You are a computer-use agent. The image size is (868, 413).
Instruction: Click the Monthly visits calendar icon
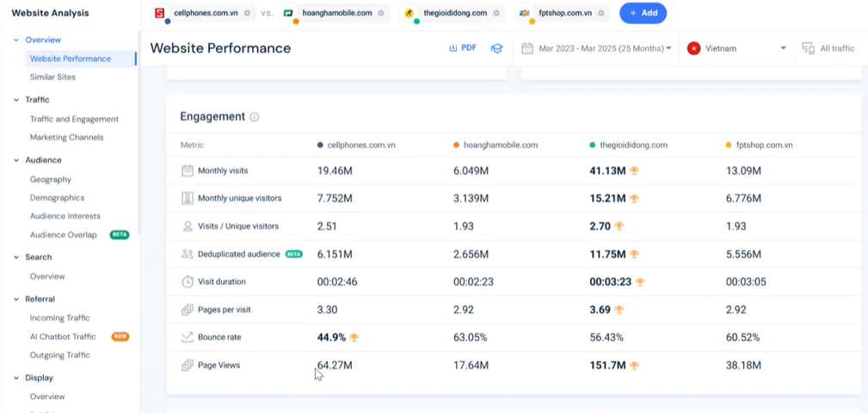188,170
